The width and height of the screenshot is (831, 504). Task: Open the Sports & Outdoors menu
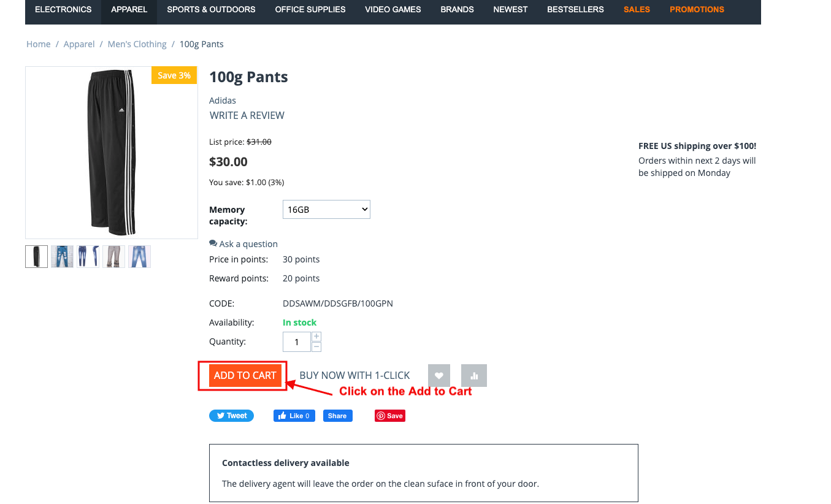click(211, 10)
